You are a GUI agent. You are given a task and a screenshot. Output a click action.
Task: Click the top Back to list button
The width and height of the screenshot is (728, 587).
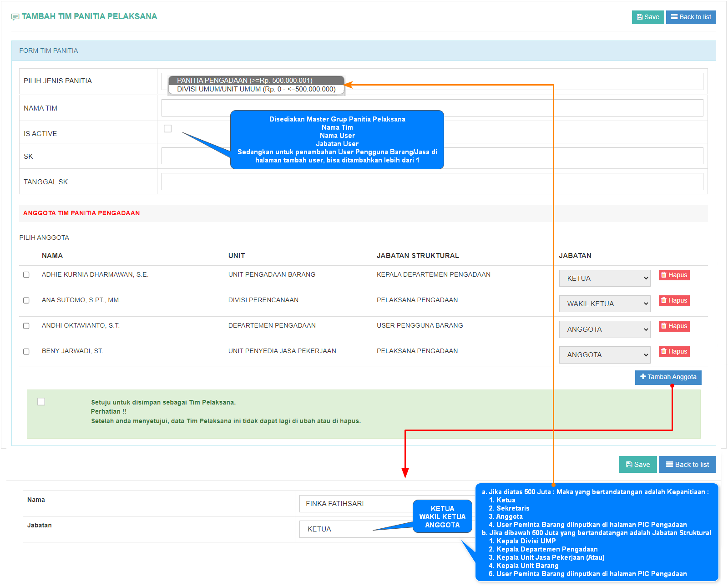click(691, 17)
